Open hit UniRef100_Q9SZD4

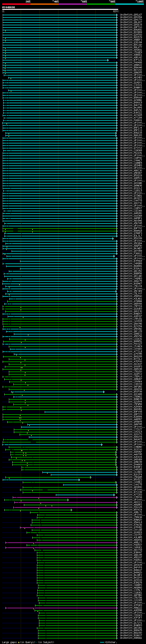(131, 17)
